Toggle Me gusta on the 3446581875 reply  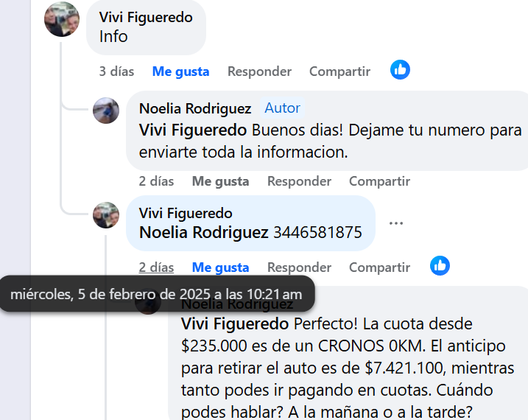(221, 267)
